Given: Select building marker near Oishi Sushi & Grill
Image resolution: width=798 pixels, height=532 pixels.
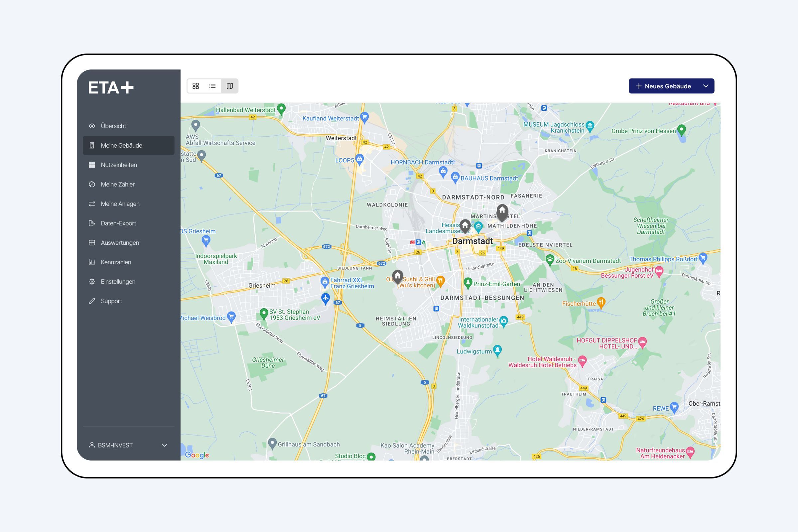Looking at the screenshot, I should pyautogui.click(x=398, y=277).
